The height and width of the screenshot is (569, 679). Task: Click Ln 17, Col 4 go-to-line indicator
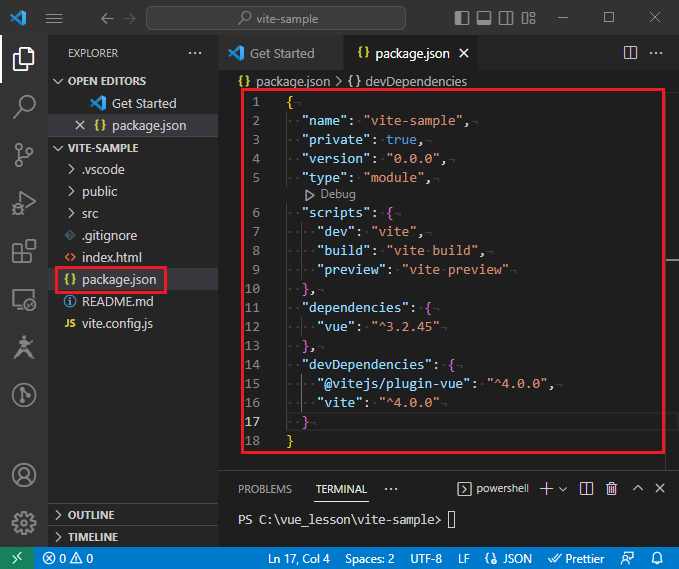[299, 559]
